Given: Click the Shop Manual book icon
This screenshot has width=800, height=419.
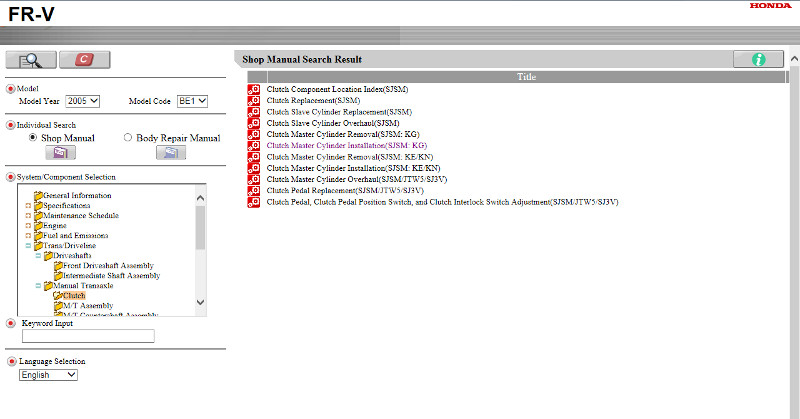Looking at the screenshot, I should [x=60, y=153].
